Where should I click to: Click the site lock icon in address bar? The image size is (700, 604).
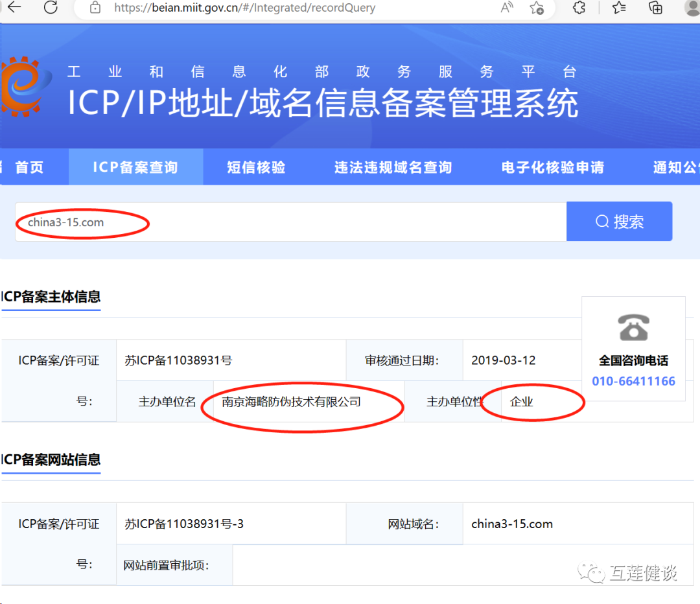pyautogui.click(x=95, y=7)
